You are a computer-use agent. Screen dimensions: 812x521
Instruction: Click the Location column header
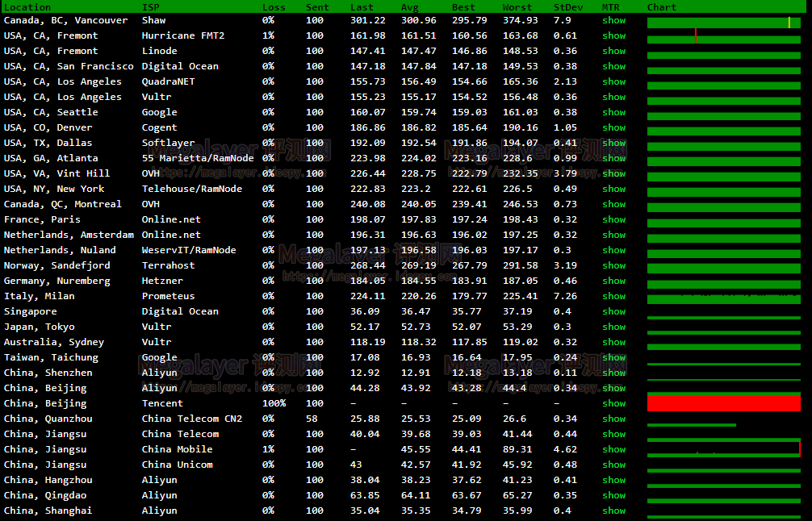[27, 7]
